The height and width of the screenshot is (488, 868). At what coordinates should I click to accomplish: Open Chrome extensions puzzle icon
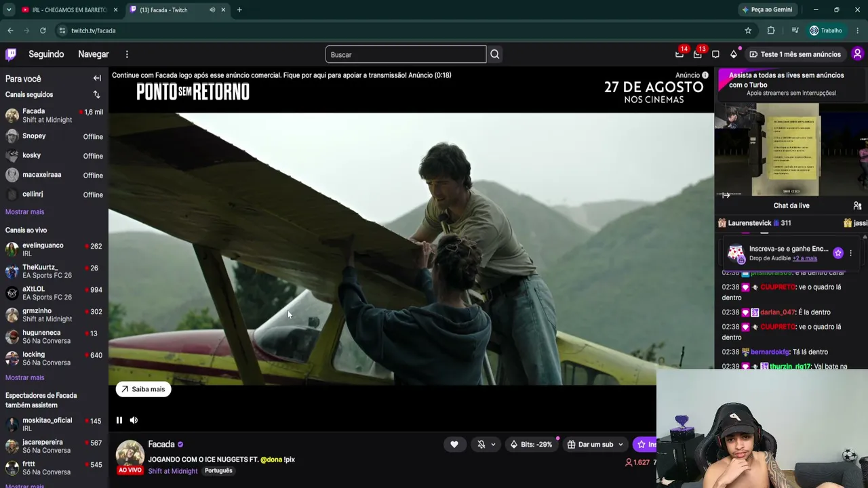(x=771, y=30)
